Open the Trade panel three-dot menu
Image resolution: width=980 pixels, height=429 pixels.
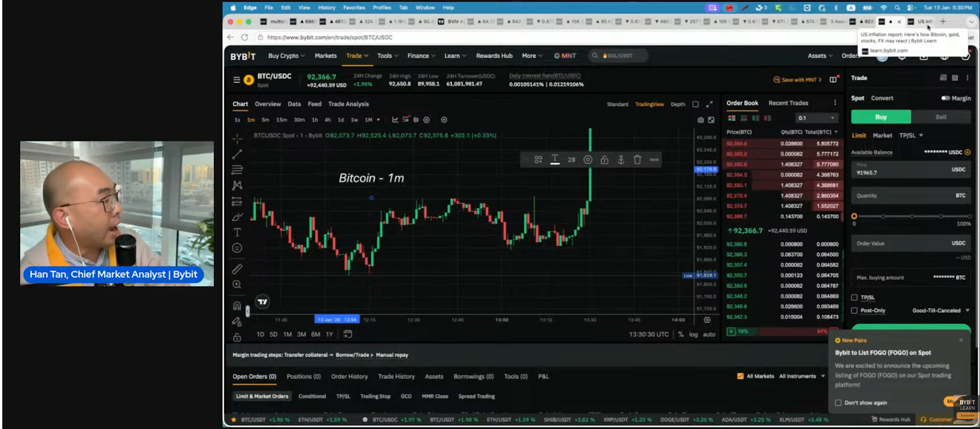[967, 78]
